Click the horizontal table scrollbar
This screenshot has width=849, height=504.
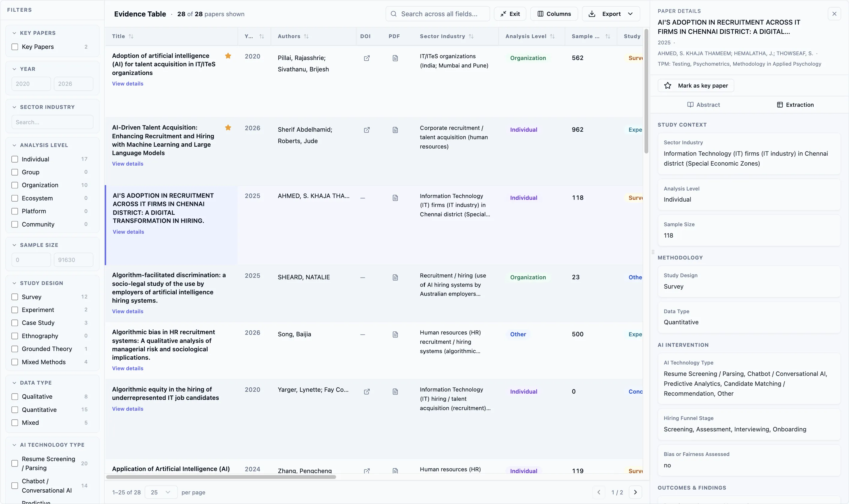pos(221,477)
